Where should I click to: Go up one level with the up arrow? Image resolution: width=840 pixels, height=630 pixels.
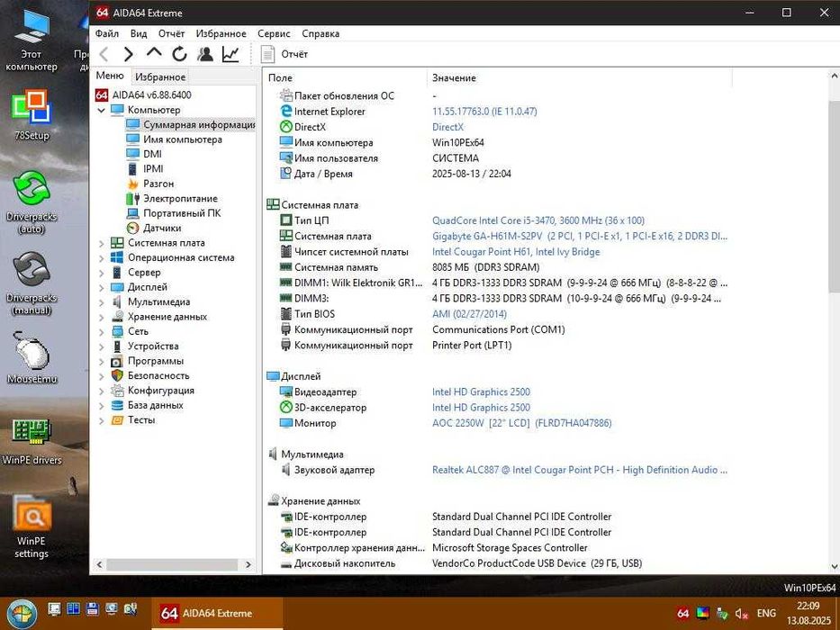click(154, 53)
